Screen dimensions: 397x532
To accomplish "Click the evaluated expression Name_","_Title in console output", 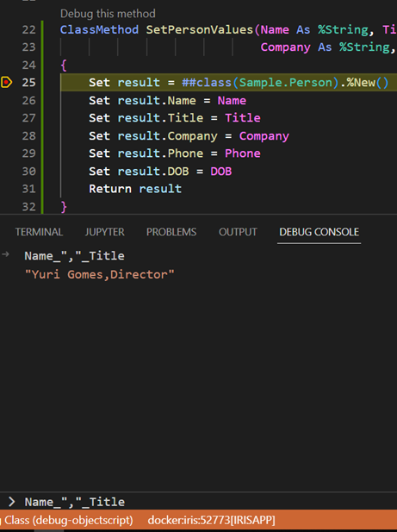I will coord(75,256).
